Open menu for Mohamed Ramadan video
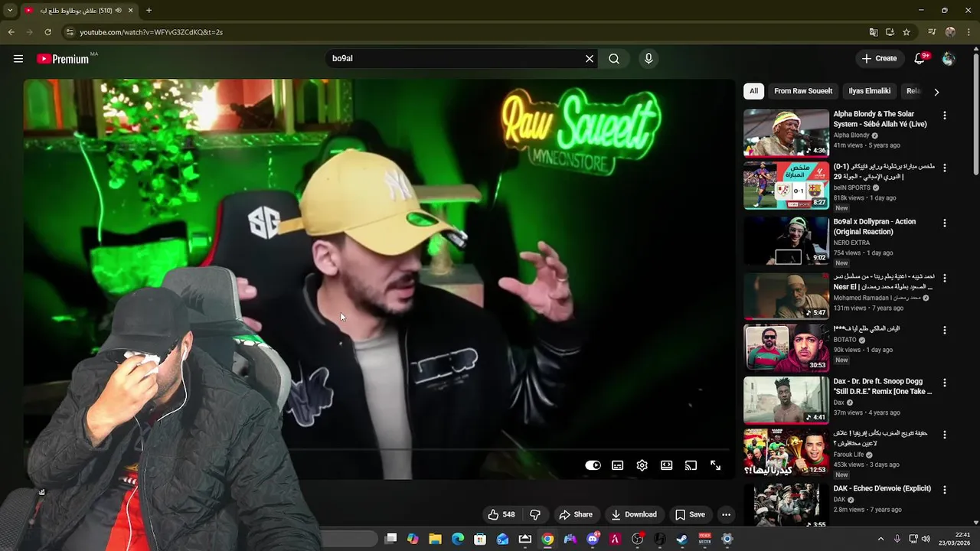The image size is (980, 551). coord(945,278)
